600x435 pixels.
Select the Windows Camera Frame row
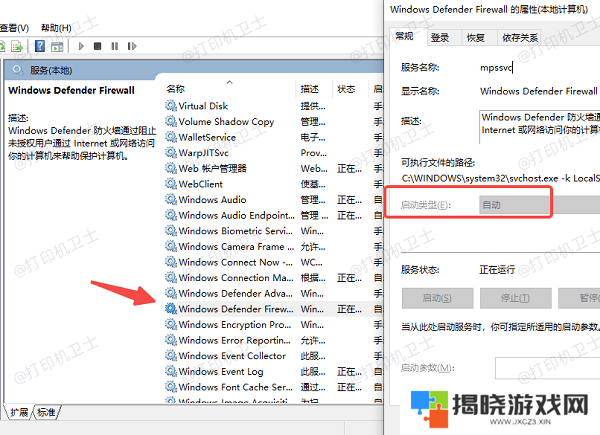(x=274, y=246)
